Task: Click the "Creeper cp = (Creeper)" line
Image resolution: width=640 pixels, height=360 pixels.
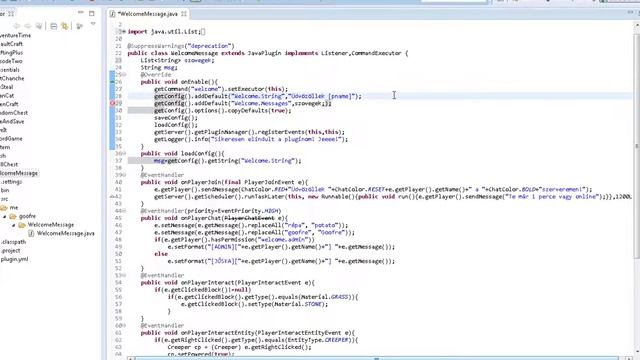Action: point(240,347)
